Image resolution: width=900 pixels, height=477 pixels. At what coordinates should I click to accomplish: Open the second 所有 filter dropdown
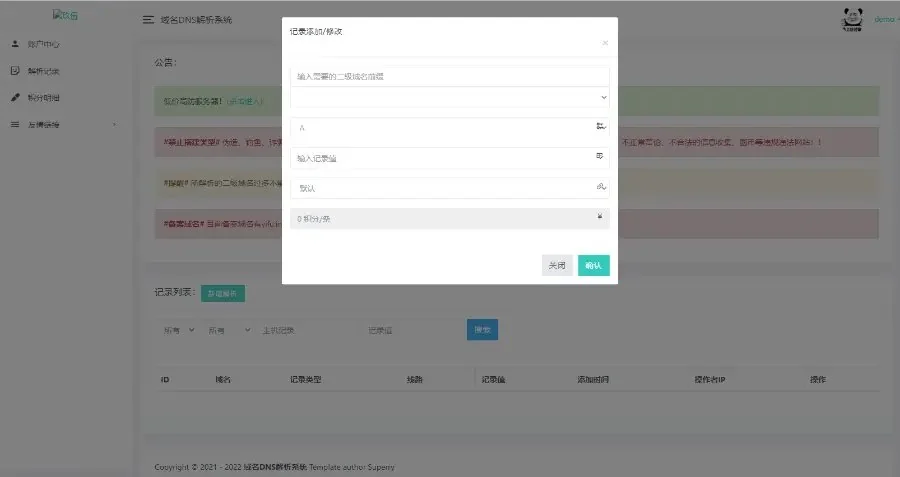230,330
